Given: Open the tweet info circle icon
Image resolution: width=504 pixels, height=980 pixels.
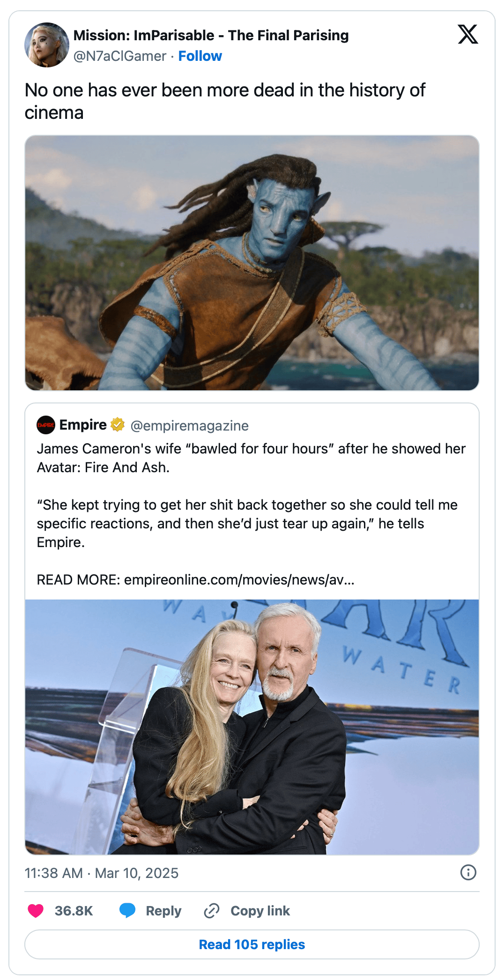Looking at the screenshot, I should (468, 872).
